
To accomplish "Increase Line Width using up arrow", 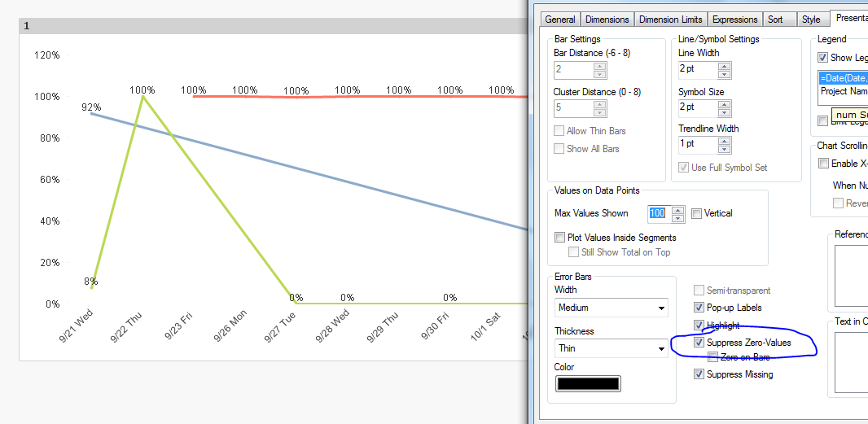I will pyautogui.click(x=724, y=66).
